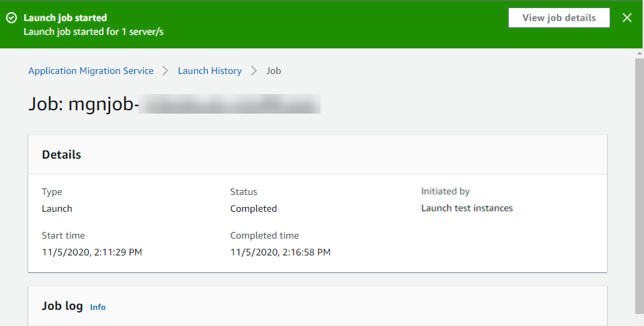Click the Launch type value
The height and width of the screenshot is (326, 644).
[57, 208]
